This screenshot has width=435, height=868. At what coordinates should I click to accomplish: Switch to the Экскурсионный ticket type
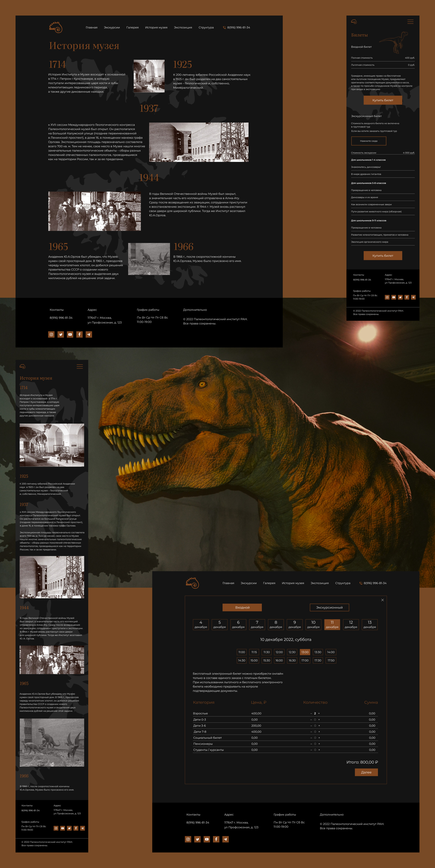329,607
